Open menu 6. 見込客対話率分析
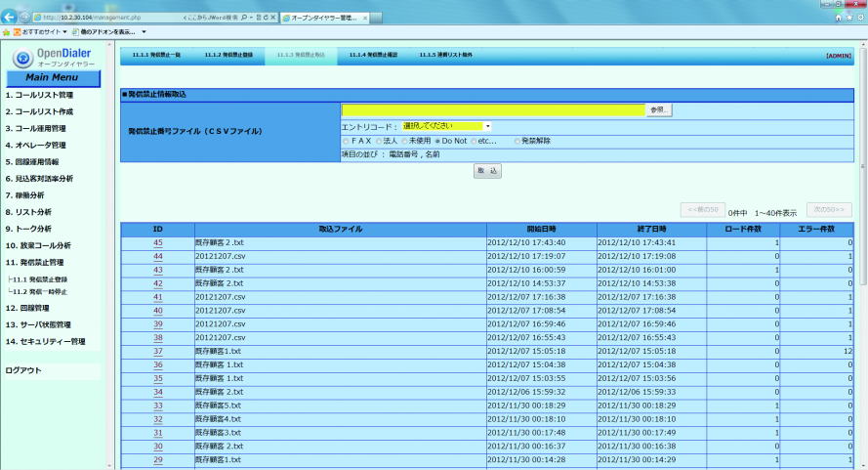This screenshot has height=470, width=868. coord(39,179)
